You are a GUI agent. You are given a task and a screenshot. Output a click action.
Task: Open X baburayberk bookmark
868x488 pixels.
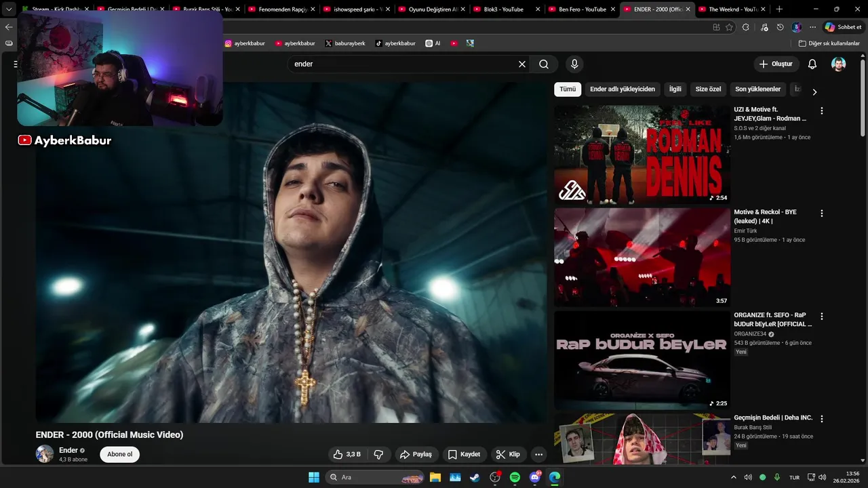tap(345, 43)
